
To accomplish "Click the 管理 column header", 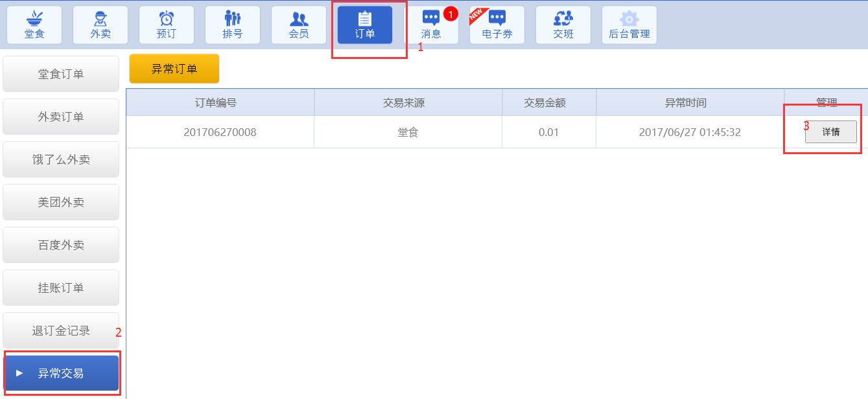I will 827,102.
